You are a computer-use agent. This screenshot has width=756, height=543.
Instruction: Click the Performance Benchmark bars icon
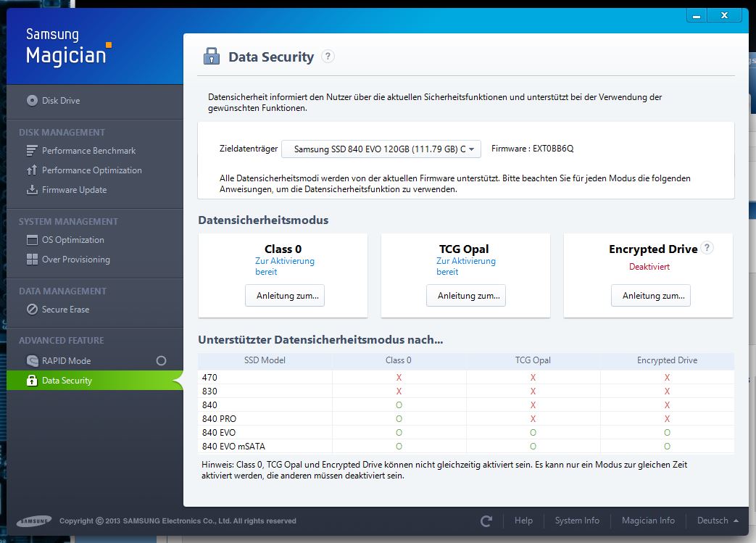[32, 151]
